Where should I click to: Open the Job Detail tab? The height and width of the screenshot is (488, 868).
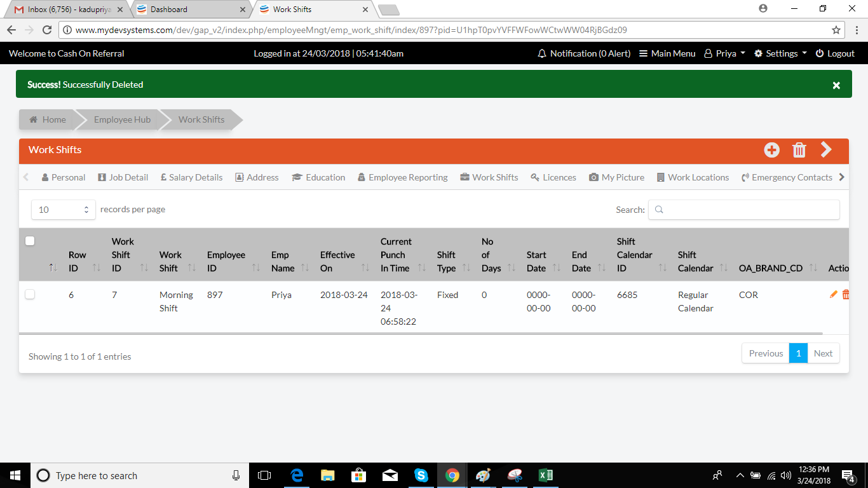tap(123, 177)
